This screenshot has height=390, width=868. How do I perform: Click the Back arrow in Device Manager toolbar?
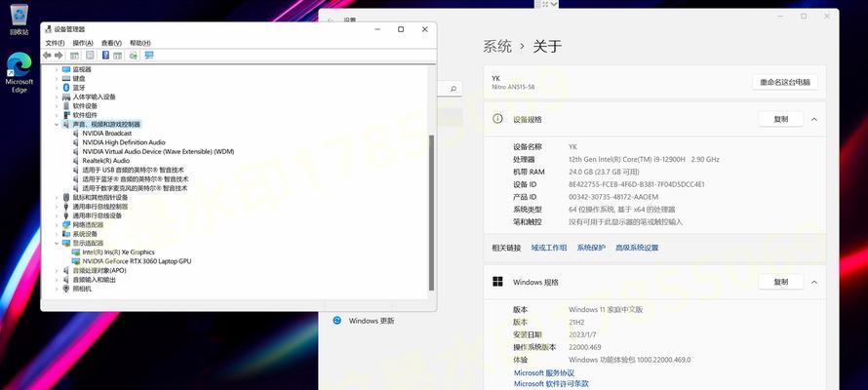coord(47,56)
